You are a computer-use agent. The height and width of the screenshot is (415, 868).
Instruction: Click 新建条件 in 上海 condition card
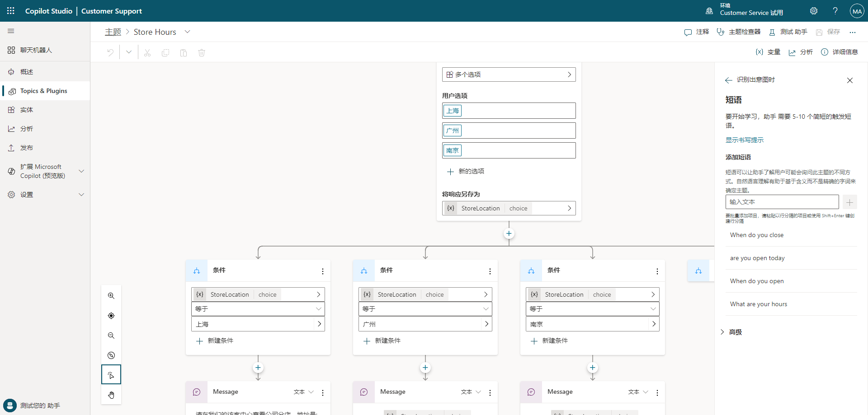pyautogui.click(x=215, y=341)
